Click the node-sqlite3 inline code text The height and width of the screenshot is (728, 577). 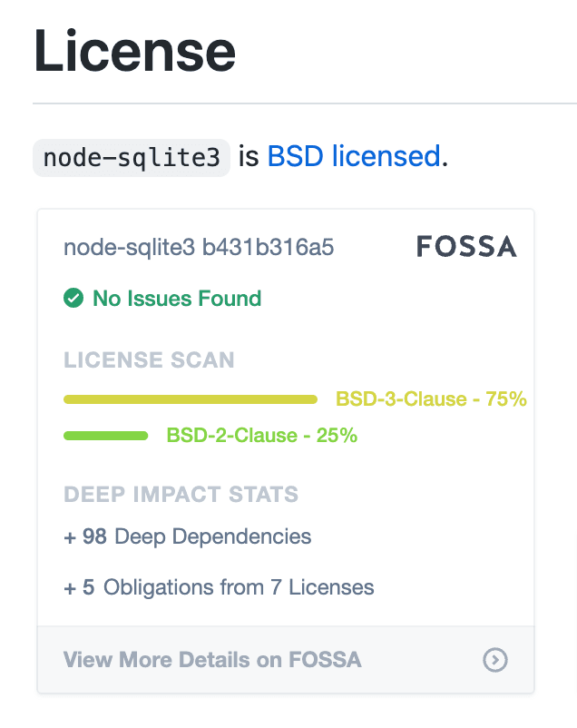[132, 157]
